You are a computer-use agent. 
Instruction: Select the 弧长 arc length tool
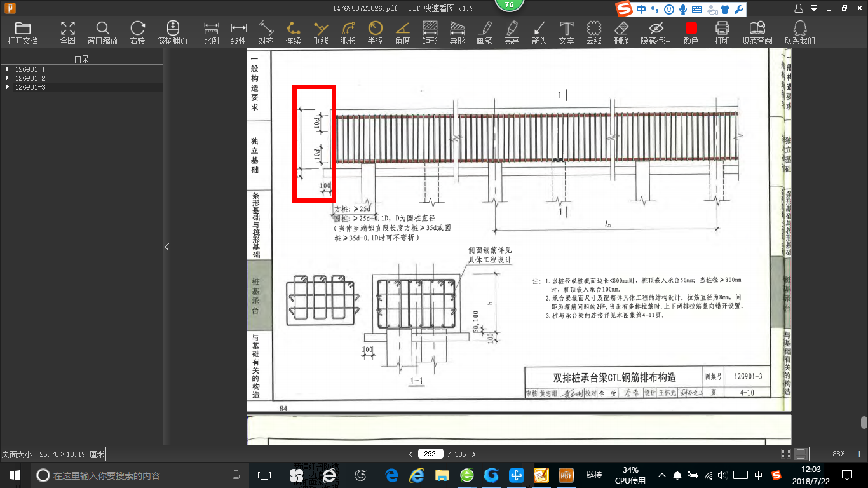click(x=348, y=33)
